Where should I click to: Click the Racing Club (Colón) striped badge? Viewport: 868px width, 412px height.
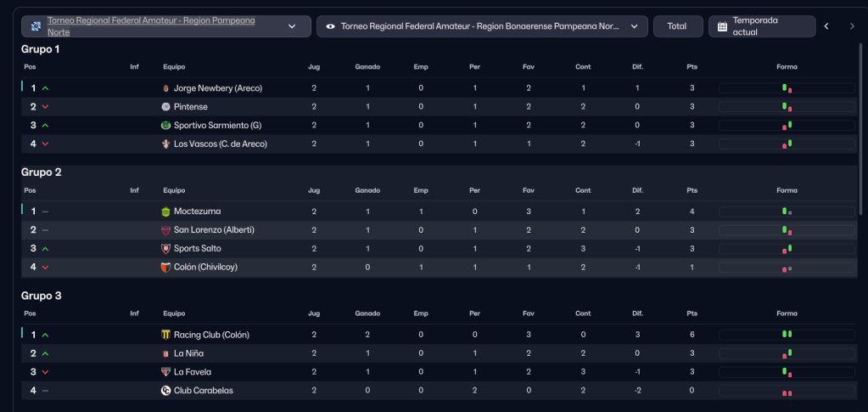(x=166, y=335)
